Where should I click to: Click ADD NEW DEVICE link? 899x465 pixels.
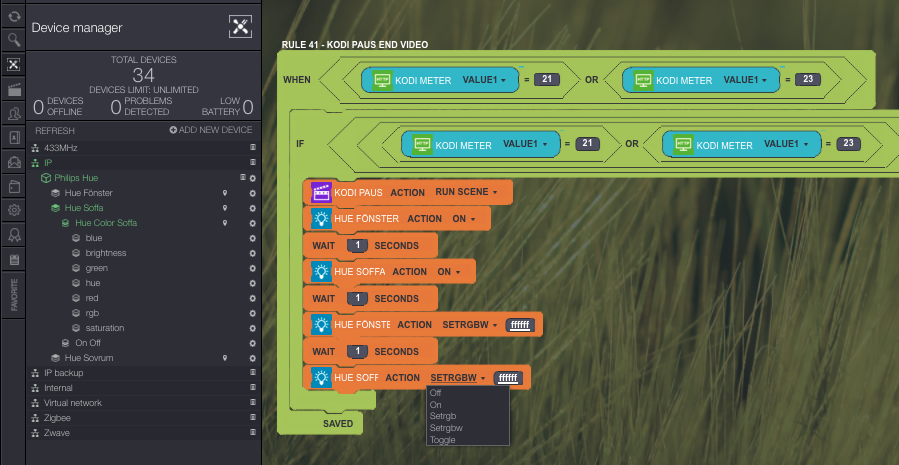[x=210, y=130]
